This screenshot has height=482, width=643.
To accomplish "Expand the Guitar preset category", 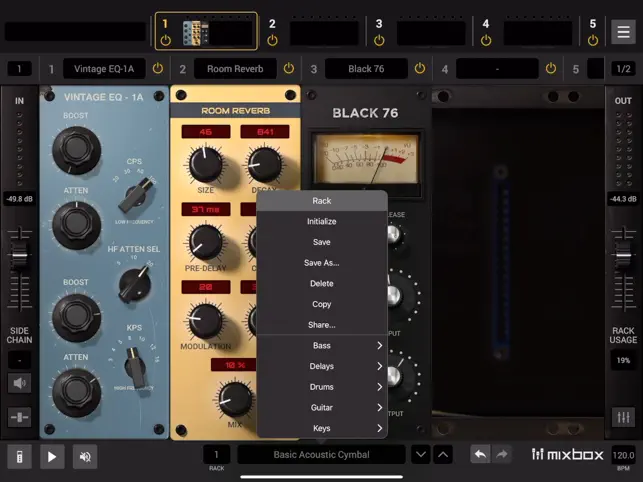I will click(x=322, y=408).
